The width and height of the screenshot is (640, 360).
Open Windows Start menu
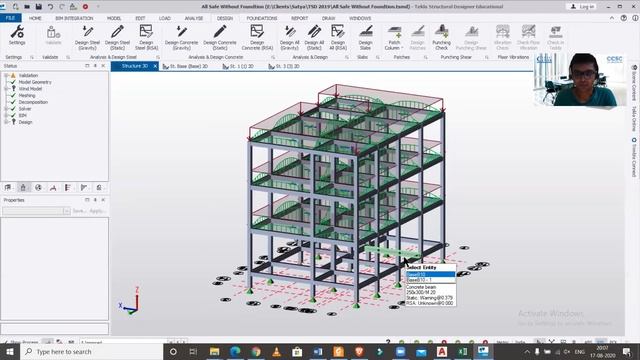[x=10, y=352]
